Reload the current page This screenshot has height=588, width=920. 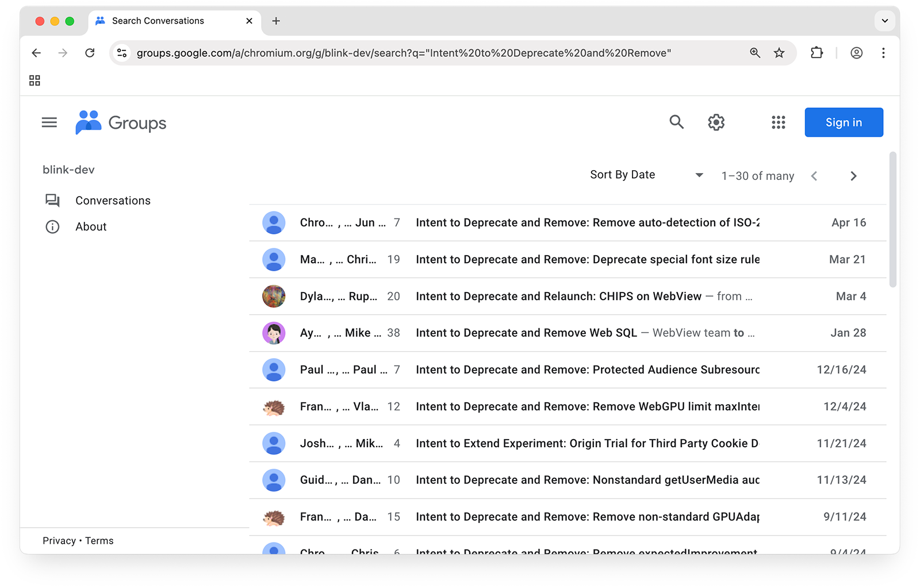point(90,53)
